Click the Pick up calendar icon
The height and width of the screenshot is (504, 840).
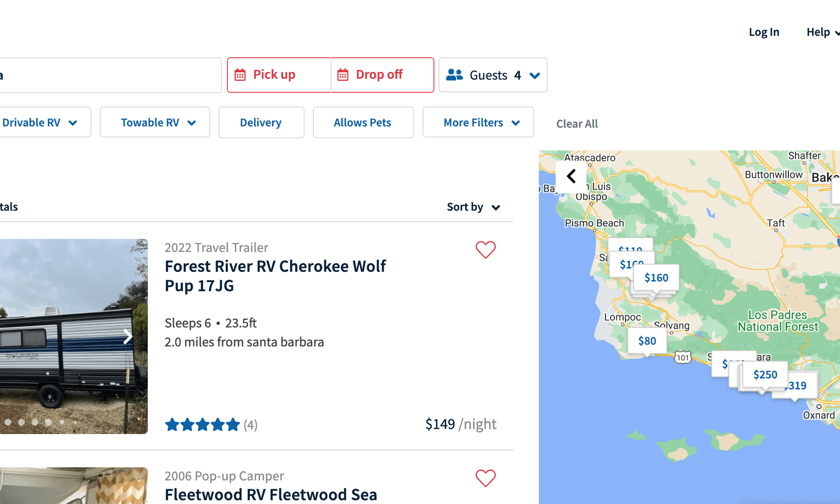[240, 75]
